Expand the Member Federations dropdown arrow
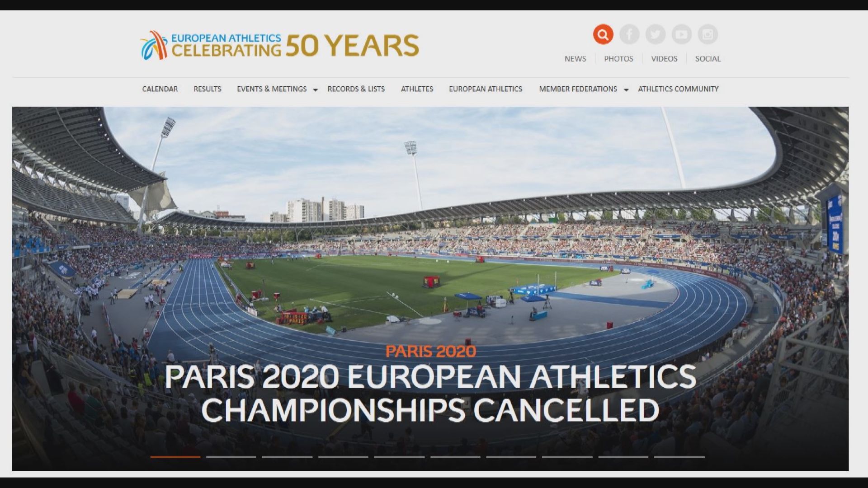 point(626,89)
